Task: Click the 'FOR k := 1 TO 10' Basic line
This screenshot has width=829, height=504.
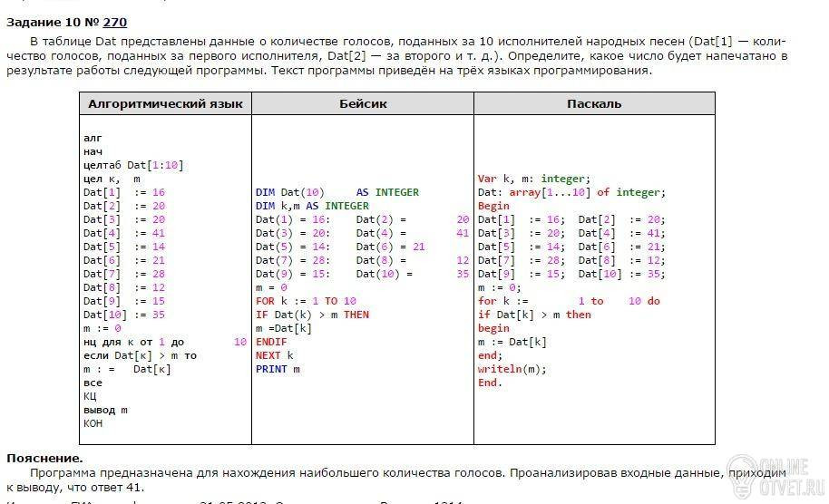Action: [306, 301]
